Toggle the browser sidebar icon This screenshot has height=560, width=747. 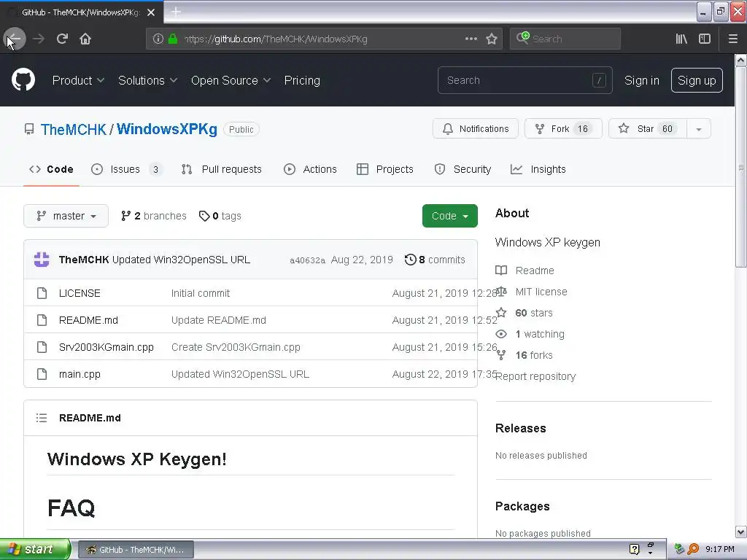(705, 39)
